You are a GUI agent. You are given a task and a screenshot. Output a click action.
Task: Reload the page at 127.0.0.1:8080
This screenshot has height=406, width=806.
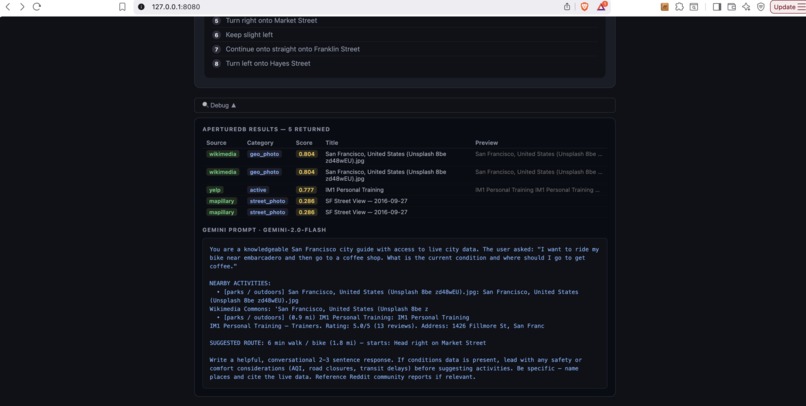pos(36,7)
